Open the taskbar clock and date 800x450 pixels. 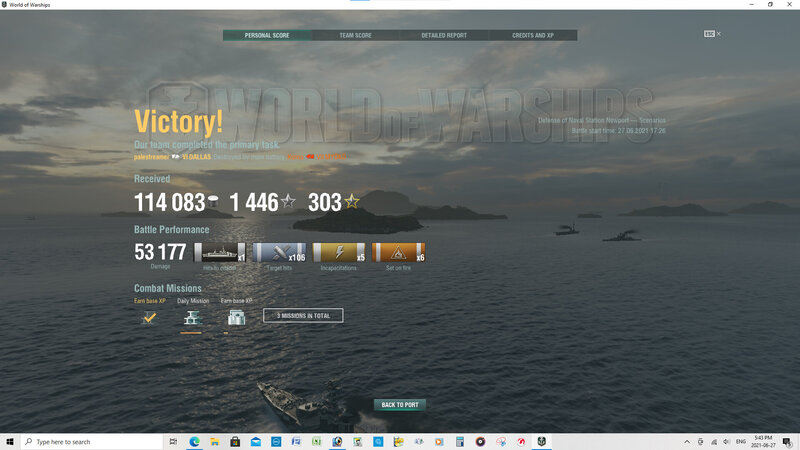coord(763,442)
